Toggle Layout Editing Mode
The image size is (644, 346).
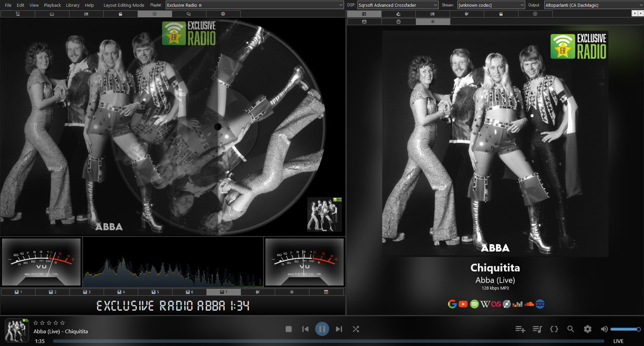(124, 5)
